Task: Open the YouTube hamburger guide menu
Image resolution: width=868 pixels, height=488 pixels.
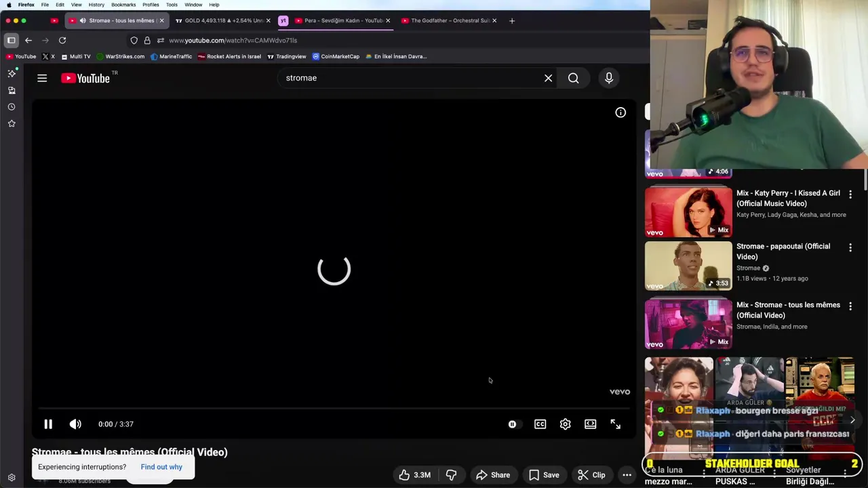Action: (x=42, y=79)
